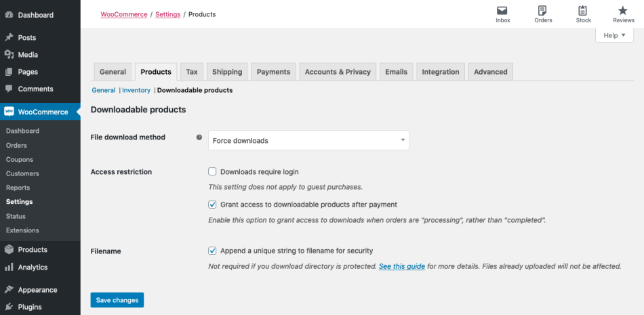Uncheck Grant access to downloadable products after payment
644x315 pixels.
[212, 205]
